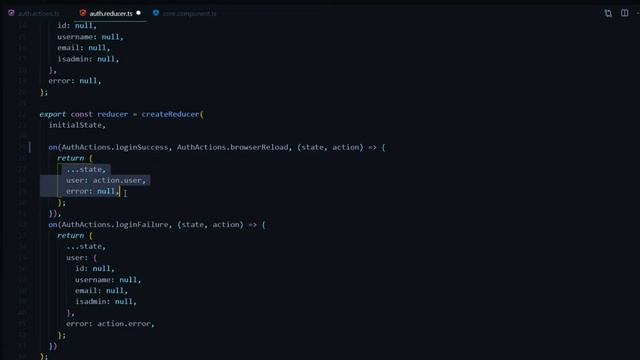Place cursor on 'createReducer' call
The image size is (640, 360).
tap(170, 114)
